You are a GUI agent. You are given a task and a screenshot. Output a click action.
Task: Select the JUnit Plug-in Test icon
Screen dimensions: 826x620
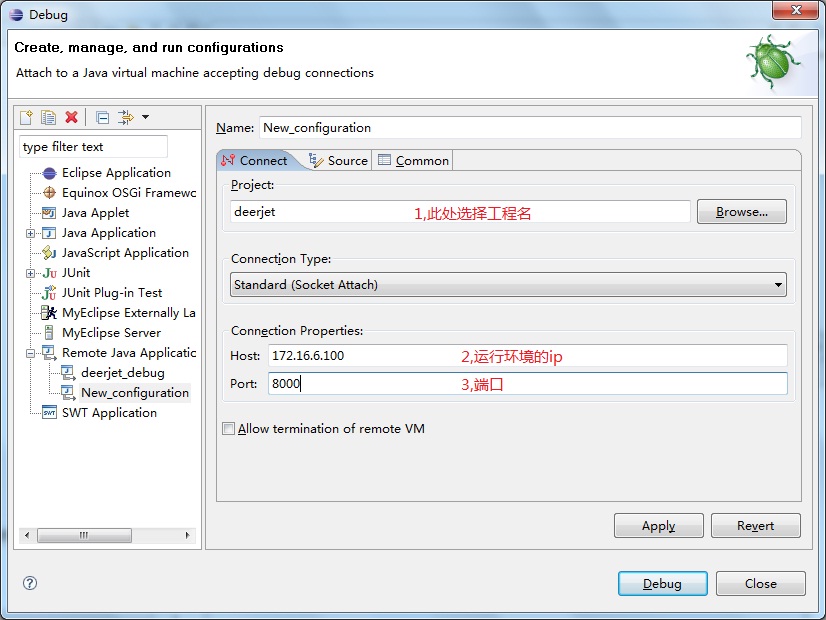49,292
